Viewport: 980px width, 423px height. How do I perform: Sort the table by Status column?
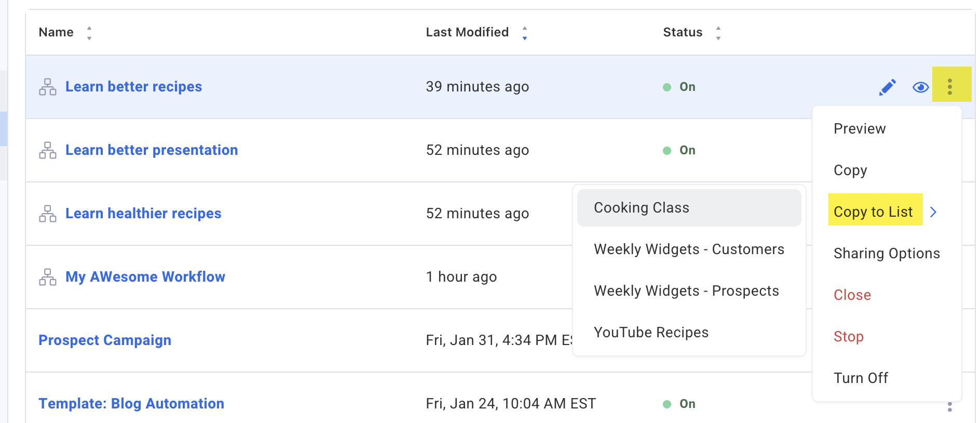click(718, 33)
